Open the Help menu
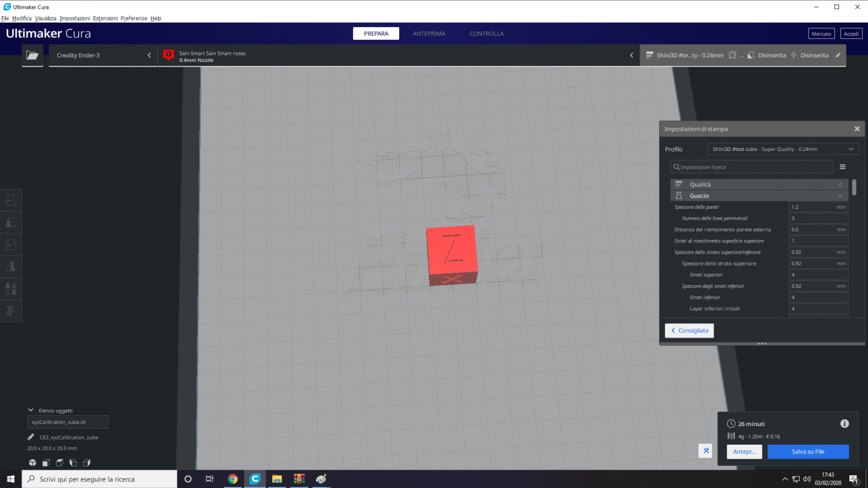Image resolution: width=868 pixels, height=488 pixels. pyautogui.click(x=156, y=19)
